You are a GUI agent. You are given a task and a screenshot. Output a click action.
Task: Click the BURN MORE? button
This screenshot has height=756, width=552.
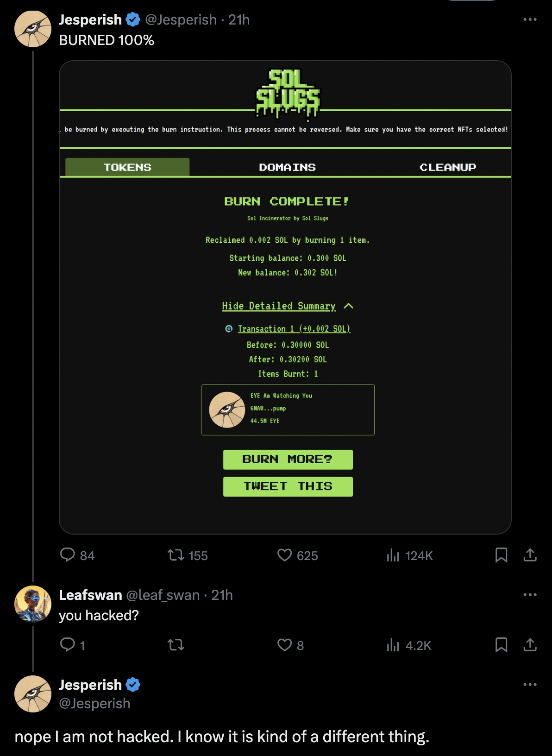pyautogui.click(x=288, y=460)
